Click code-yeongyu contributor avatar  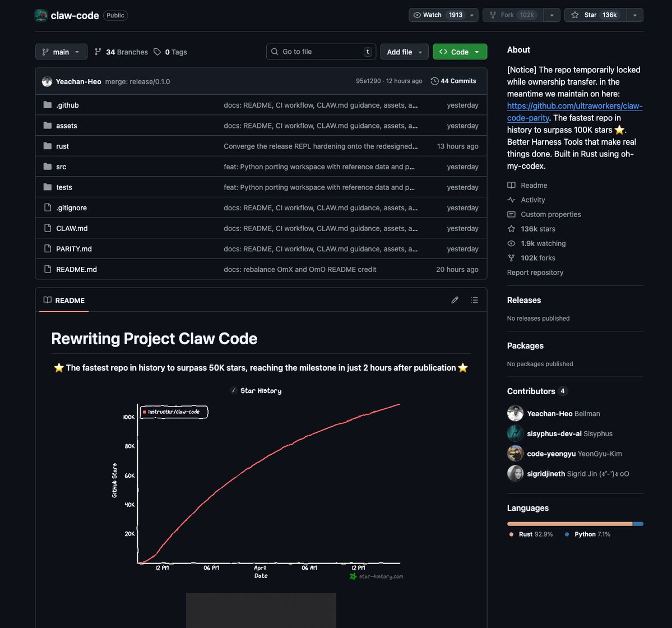click(x=515, y=454)
